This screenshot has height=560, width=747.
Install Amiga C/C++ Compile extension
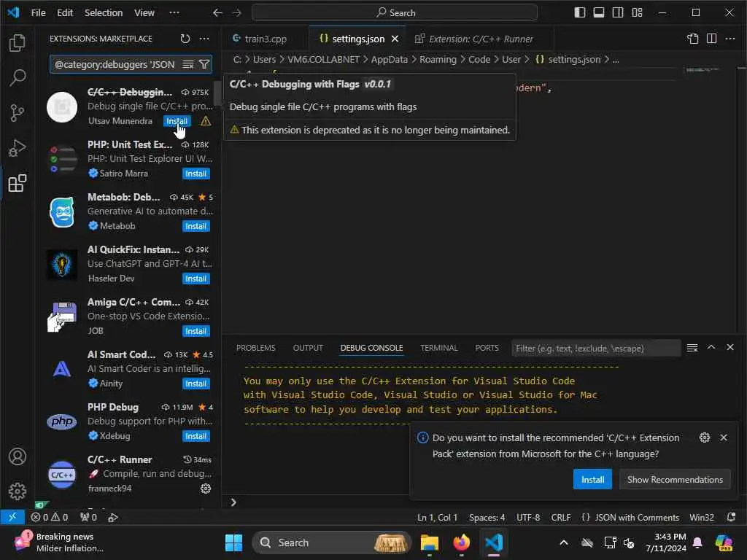[196, 331]
